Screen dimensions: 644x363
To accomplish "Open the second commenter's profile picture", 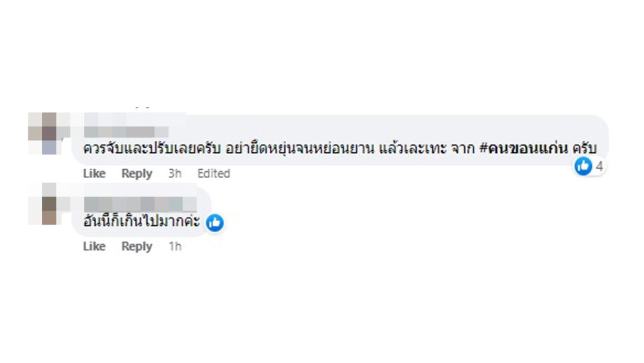I will 45,203.
